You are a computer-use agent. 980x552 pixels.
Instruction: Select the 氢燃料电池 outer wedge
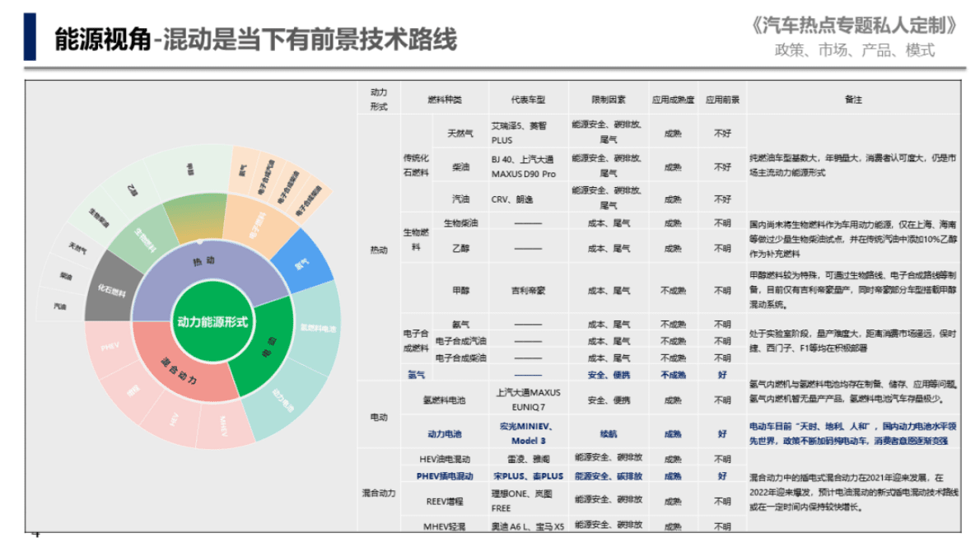tap(319, 327)
